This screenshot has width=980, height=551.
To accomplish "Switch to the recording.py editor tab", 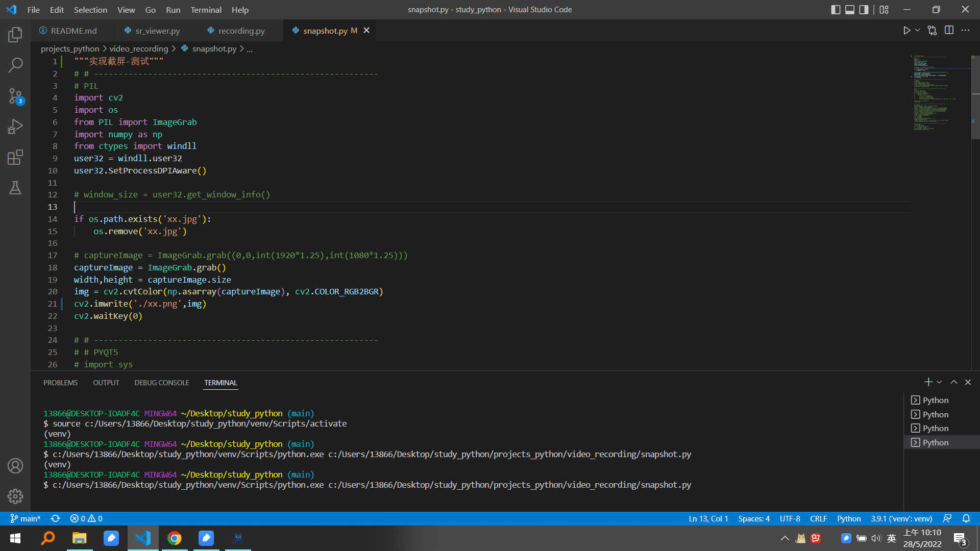I will [x=241, y=31].
